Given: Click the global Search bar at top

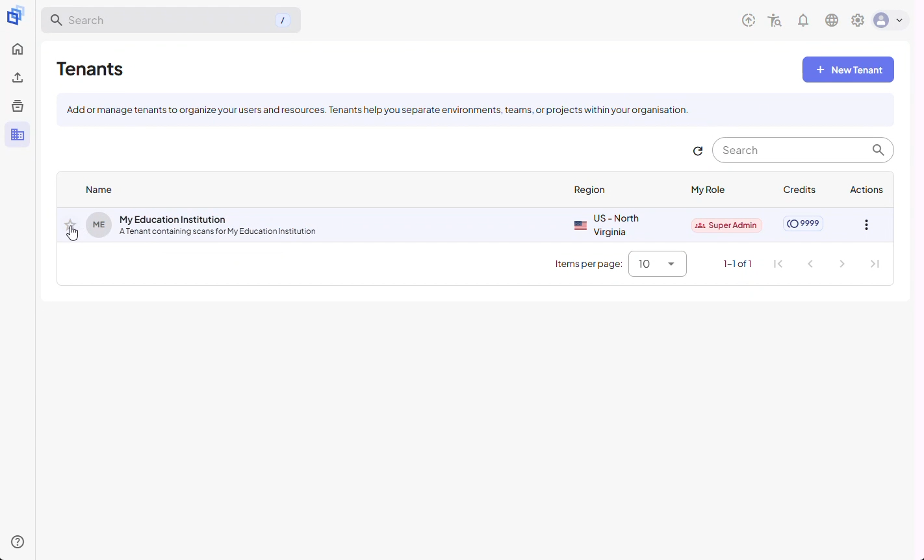Looking at the screenshot, I should pyautogui.click(x=171, y=21).
